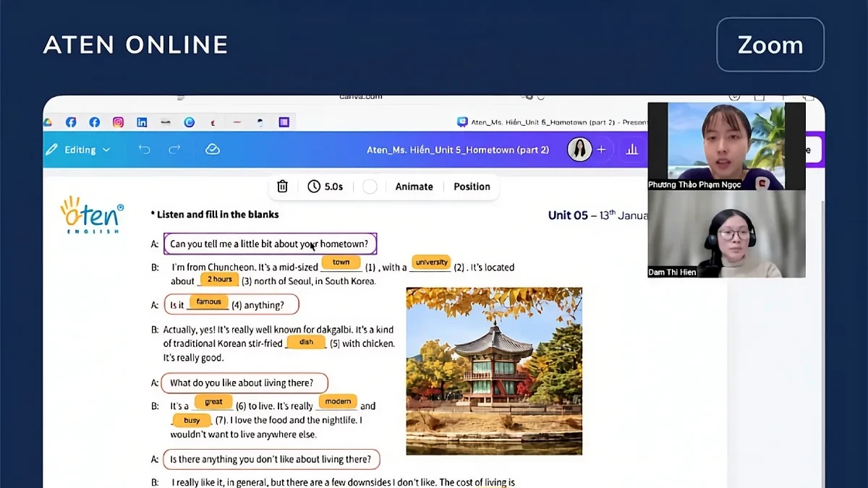Click the 'Listen and fill in the blanks' heading
This screenshot has height=488, width=868.
click(215, 214)
